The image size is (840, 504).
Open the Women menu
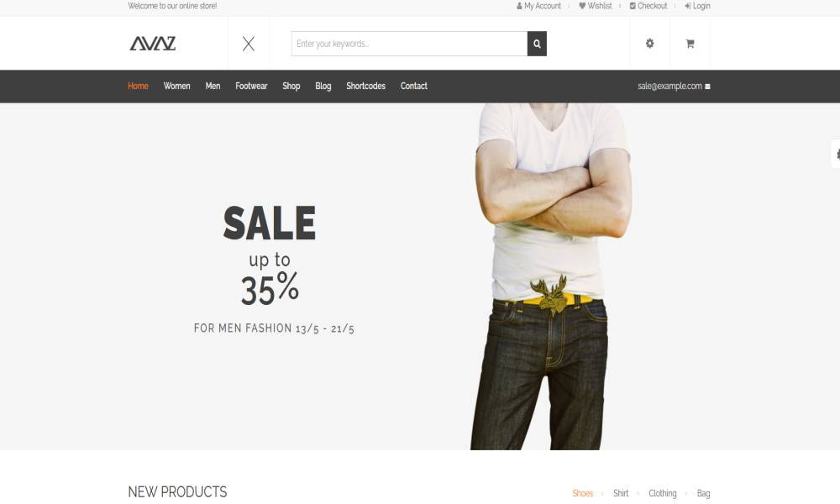point(176,87)
